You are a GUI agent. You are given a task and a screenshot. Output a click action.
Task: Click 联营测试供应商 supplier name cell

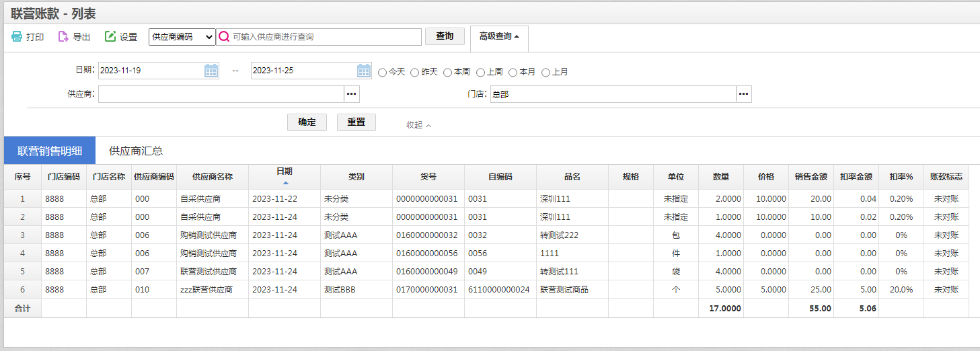pyautogui.click(x=213, y=272)
